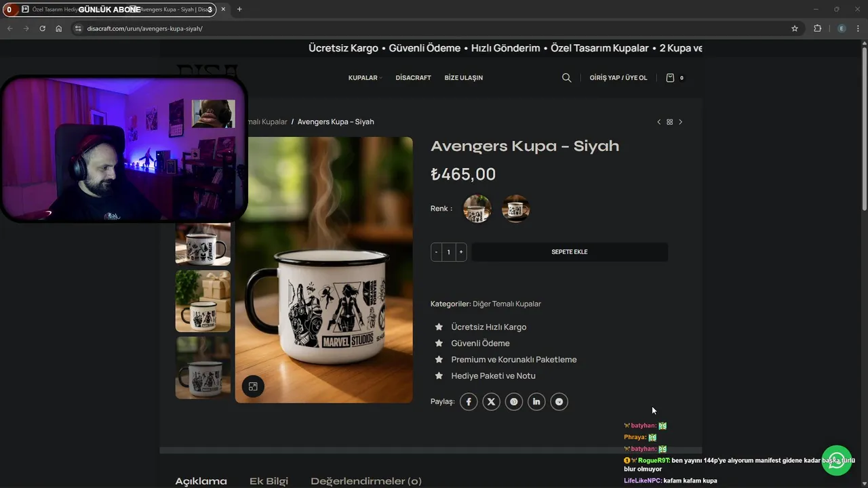Add product with SEPETE EKLE button
The image size is (868, 488).
570,252
